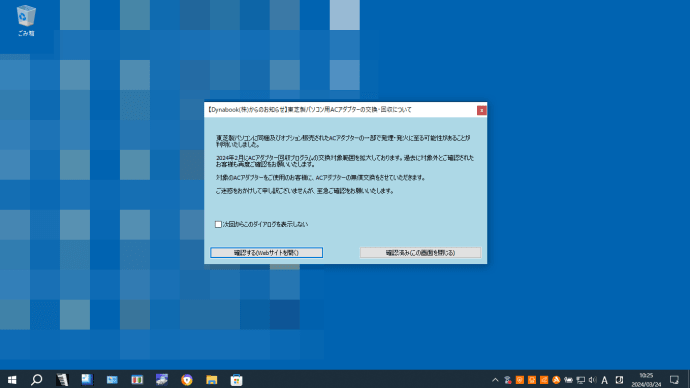690x388 pixels.
Task: Open the ごみ箱 recycle bin desktop icon
Action: click(26, 20)
